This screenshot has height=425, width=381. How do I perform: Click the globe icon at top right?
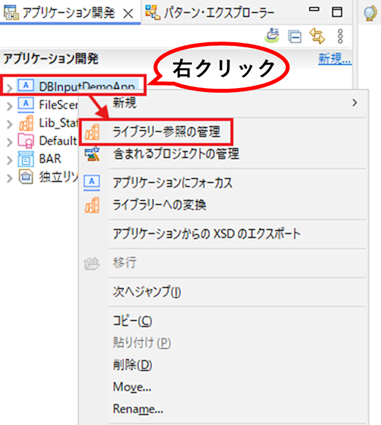tap(370, 13)
